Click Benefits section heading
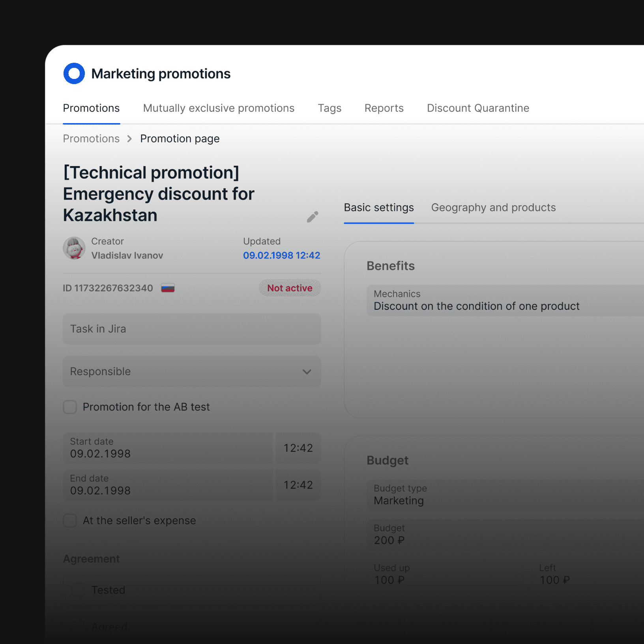The height and width of the screenshot is (644, 644). pyautogui.click(x=391, y=266)
